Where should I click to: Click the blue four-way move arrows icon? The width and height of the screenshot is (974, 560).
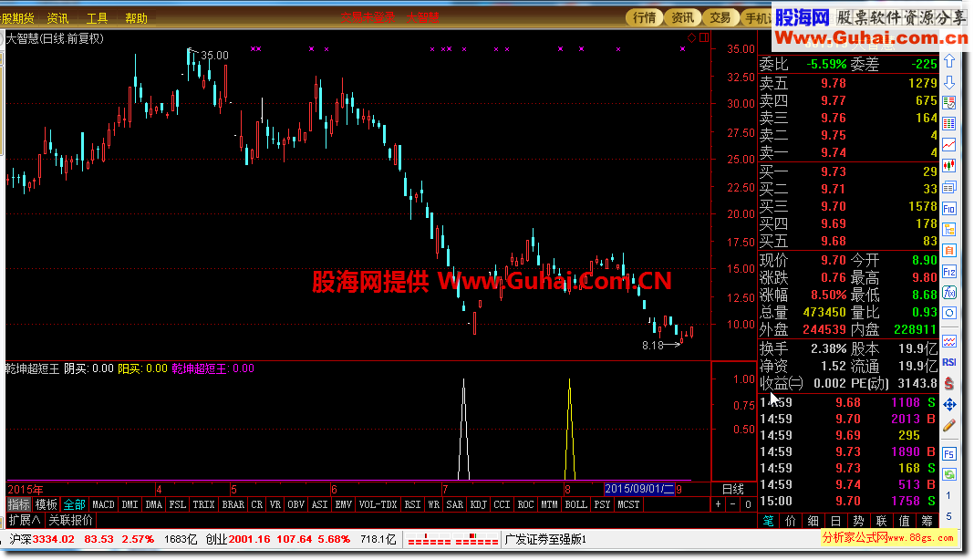949,405
